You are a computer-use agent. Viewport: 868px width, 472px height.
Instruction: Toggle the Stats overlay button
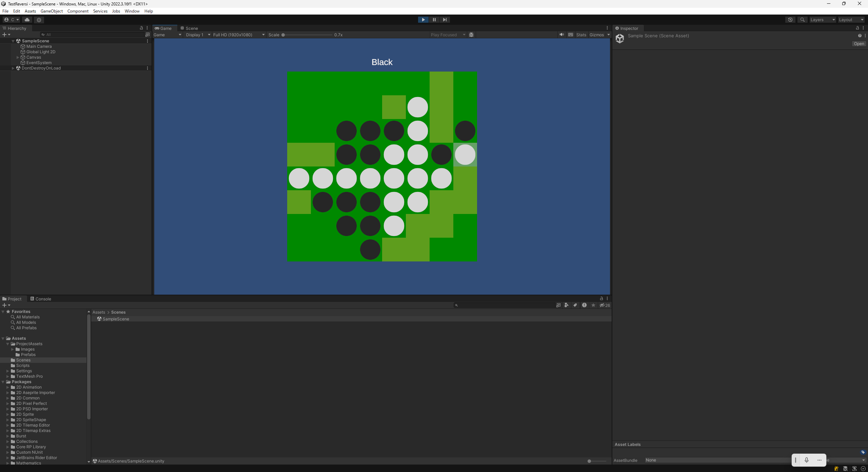pyautogui.click(x=581, y=35)
